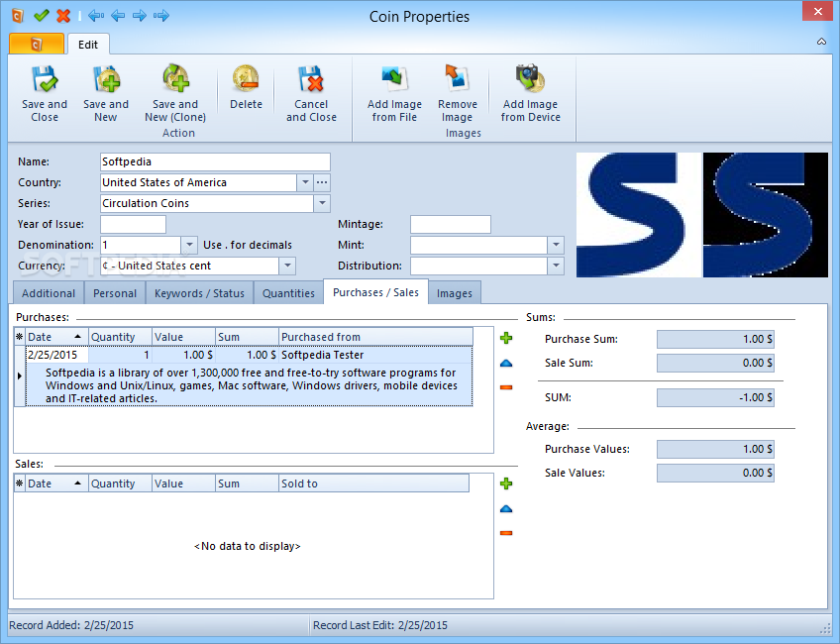Go to first record arrow in title bar
This screenshot has width=840, height=644.
coord(96,16)
